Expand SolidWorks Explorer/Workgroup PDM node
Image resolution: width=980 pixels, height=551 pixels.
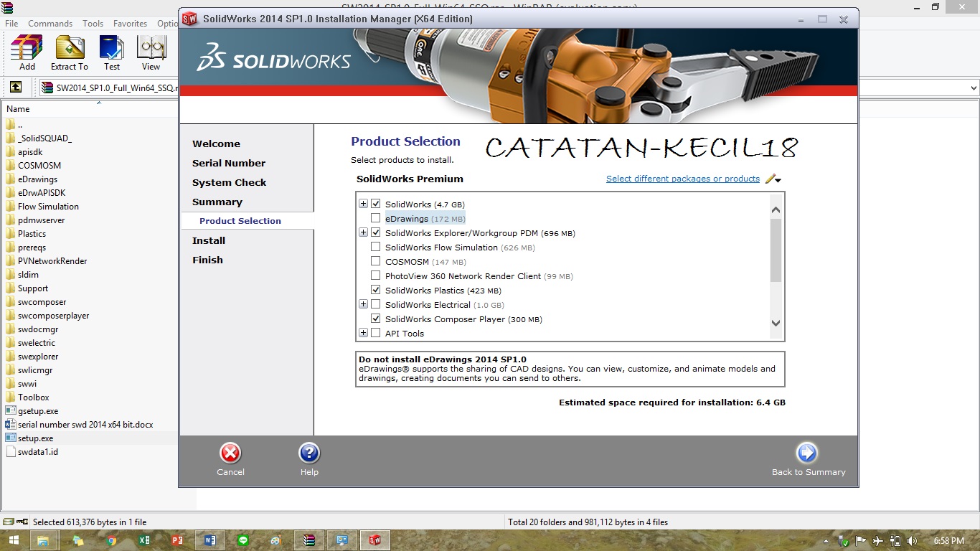point(363,232)
